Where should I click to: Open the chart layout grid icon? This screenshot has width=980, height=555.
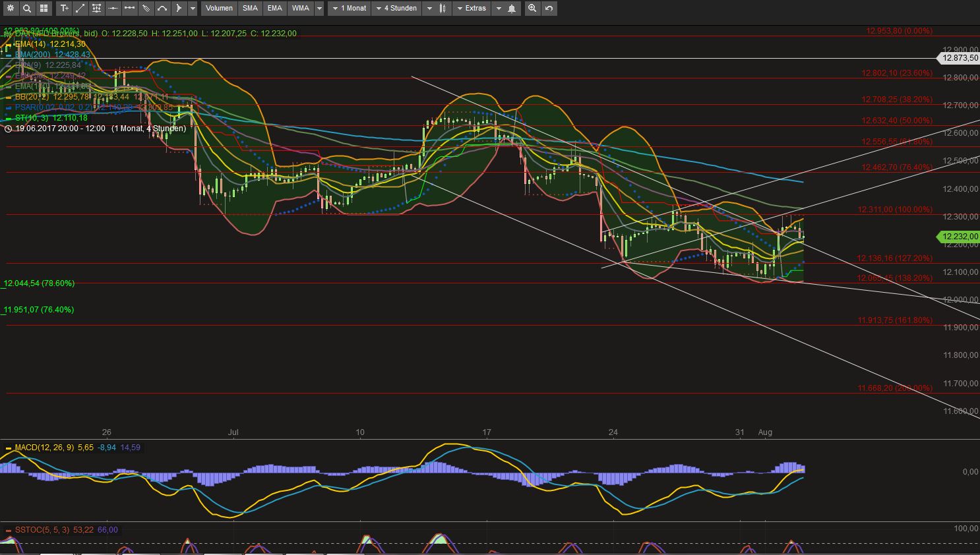coord(44,8)
